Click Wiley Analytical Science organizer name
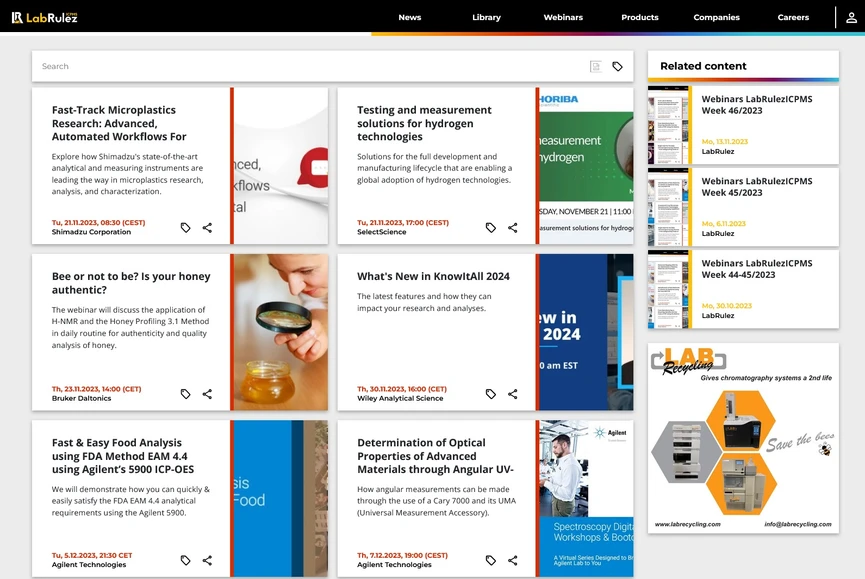This screenshot has width=865, height=579. click(400, 398)
